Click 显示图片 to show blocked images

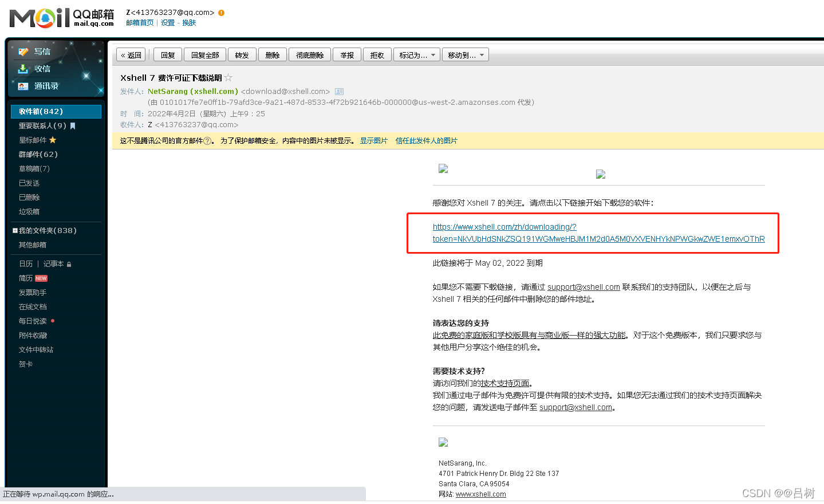pos(374,140)
